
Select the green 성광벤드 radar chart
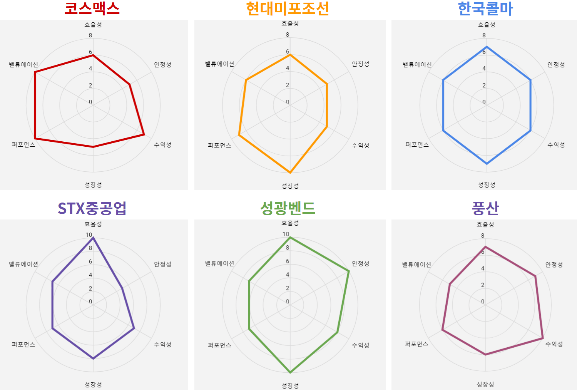tap(290, 305)
